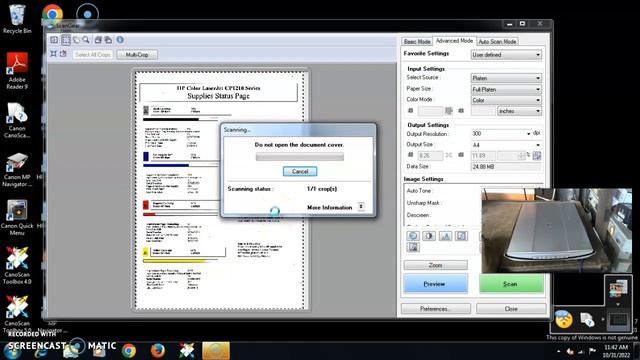Click the Zoom button
640x360 pixels.
coord(436,265)
